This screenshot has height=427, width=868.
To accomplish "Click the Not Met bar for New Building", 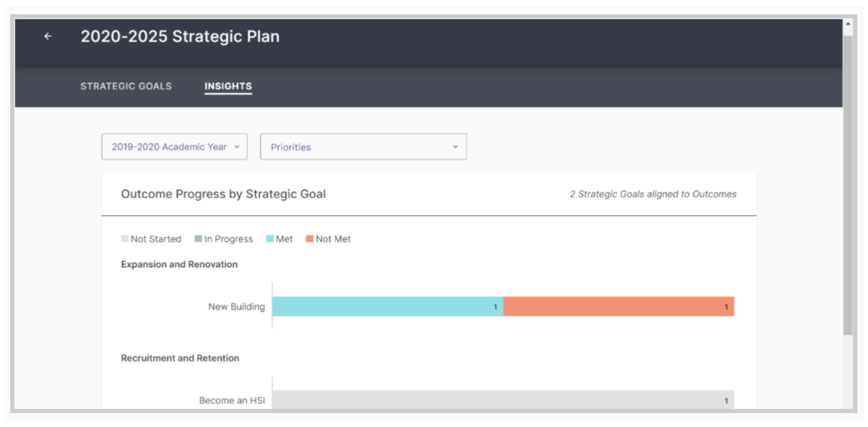I will (619, 306).
